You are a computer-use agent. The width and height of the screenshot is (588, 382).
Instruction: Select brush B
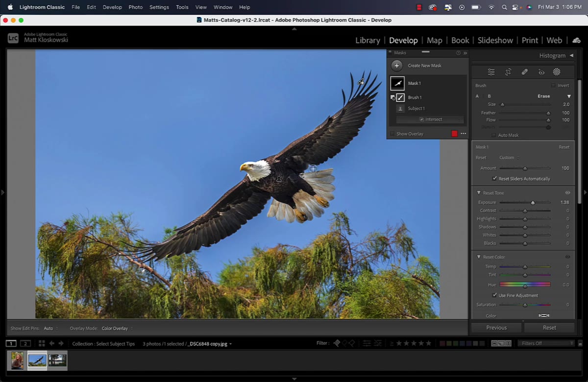pos(489,96)
